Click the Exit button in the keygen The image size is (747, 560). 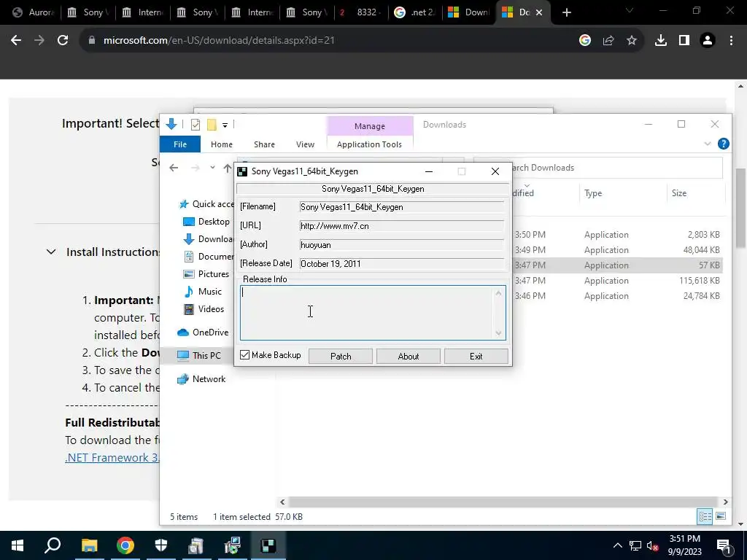pyautogui.click(x=476, y=356)
